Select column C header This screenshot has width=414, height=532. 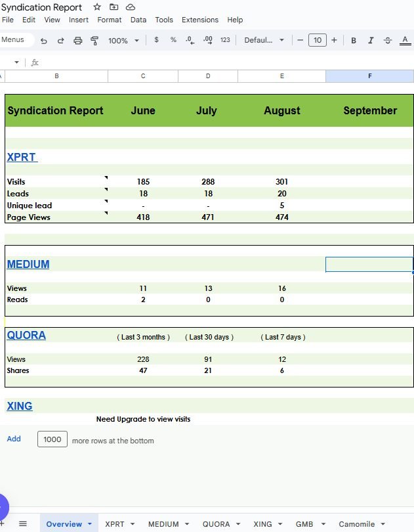(x=143, y=76)
